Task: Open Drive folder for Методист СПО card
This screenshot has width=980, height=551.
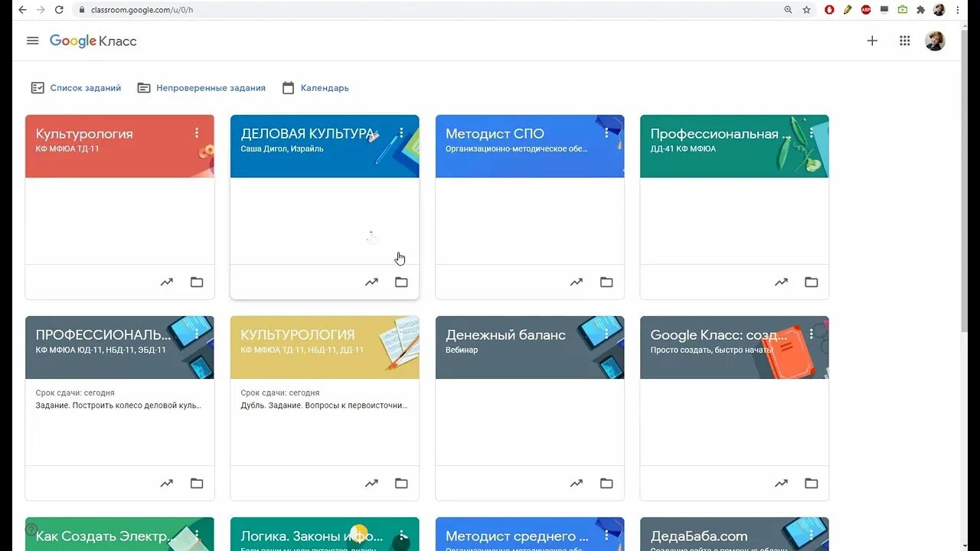Action: tap(606, 282)
